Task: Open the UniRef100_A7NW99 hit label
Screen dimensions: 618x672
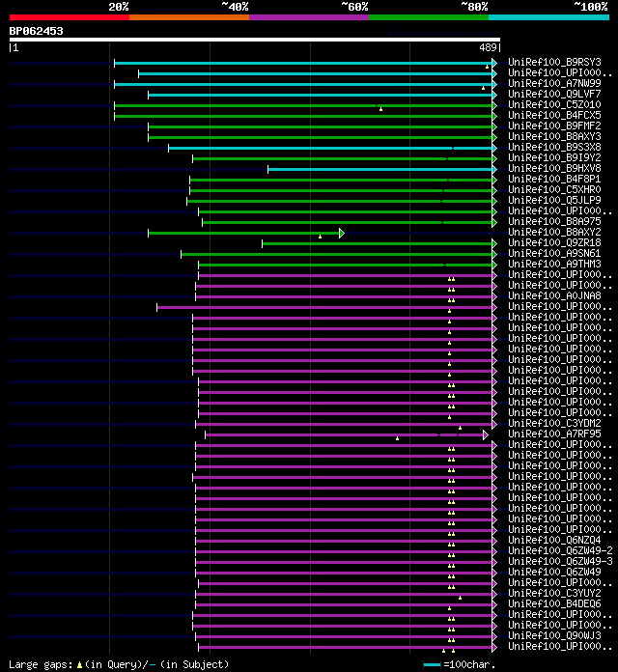Action: tap(554, 84)
